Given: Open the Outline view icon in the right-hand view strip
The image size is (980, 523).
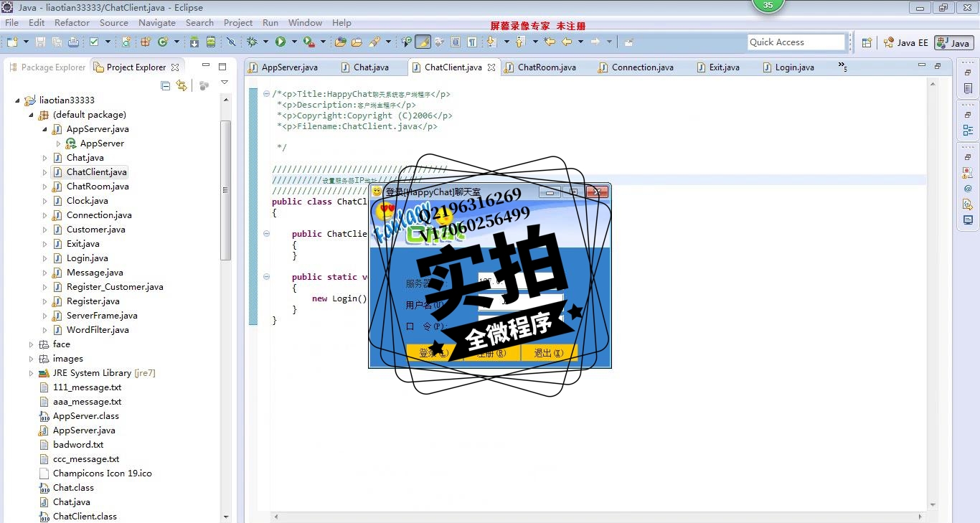Looking at the screenshot, I should pos(968,130).
